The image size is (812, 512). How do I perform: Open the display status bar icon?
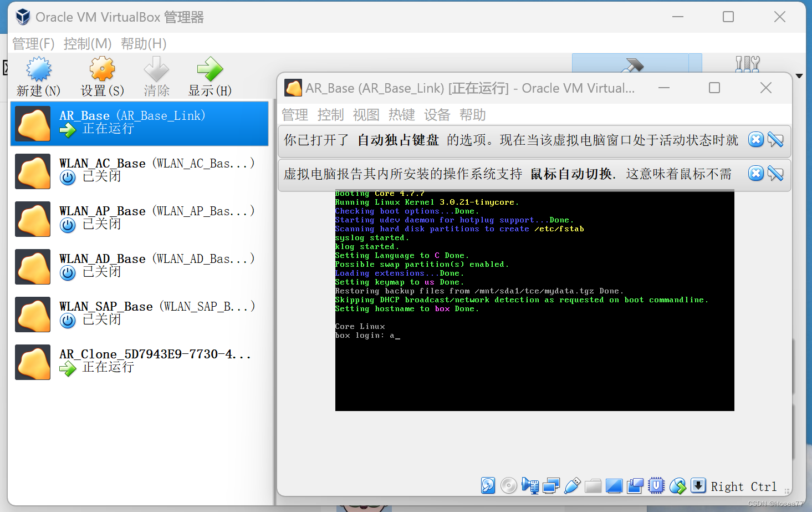[614, 485]
